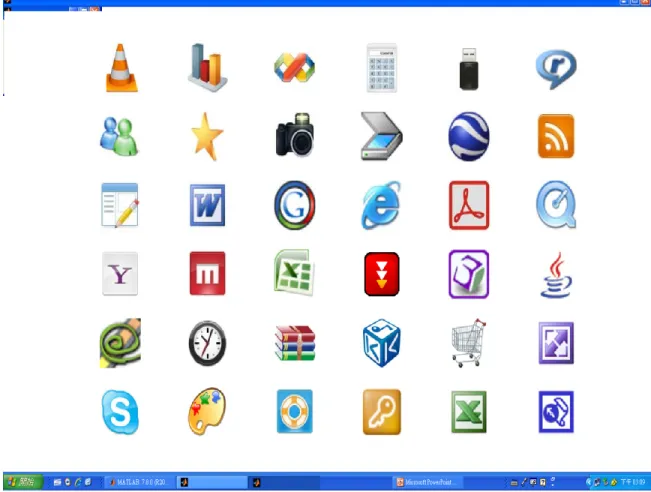
Task: Open the flatbed scanner icon
Action: coord(381,136)
